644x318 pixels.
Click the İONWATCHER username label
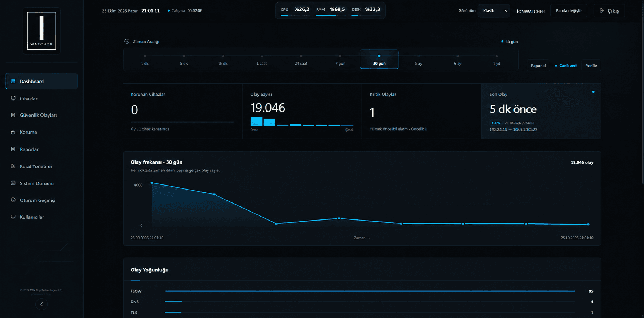pos(531,12)
